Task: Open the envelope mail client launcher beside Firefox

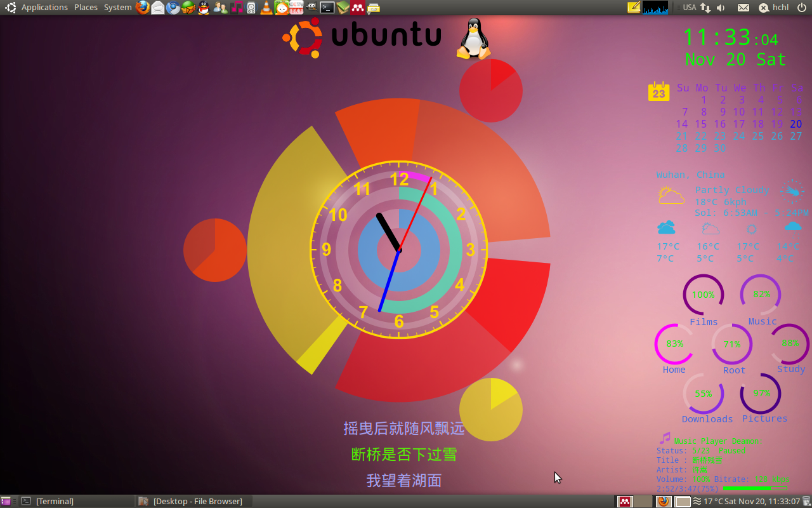Action: [x=158, y=8]
